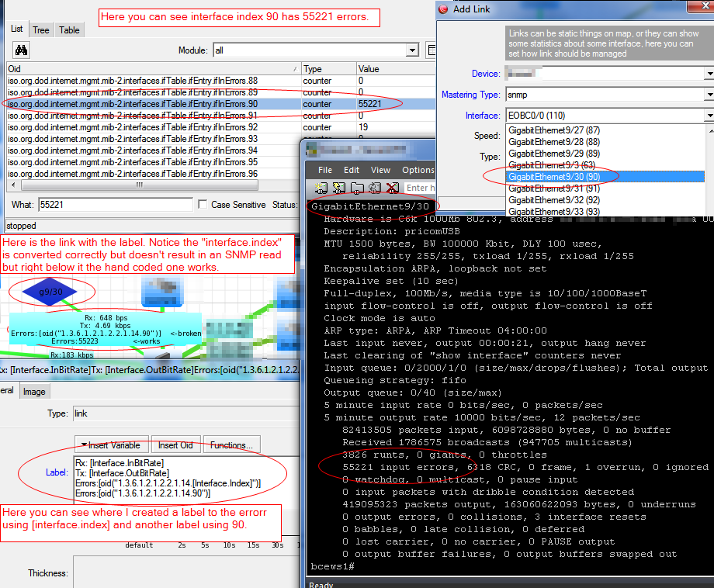Select the q9/30 link node on the map
Screen dimensions: 714x588
(47, 292)
